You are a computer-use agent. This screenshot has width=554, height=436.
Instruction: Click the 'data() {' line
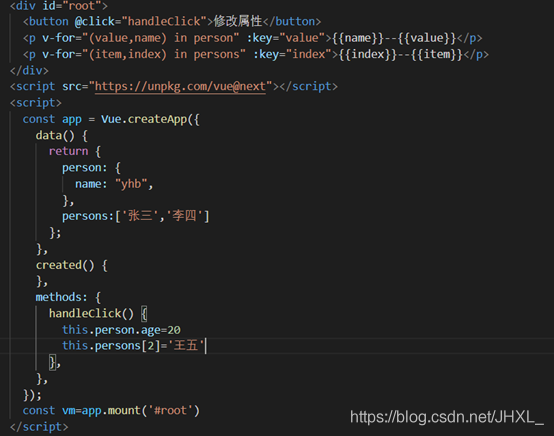(x=61, y=135)
